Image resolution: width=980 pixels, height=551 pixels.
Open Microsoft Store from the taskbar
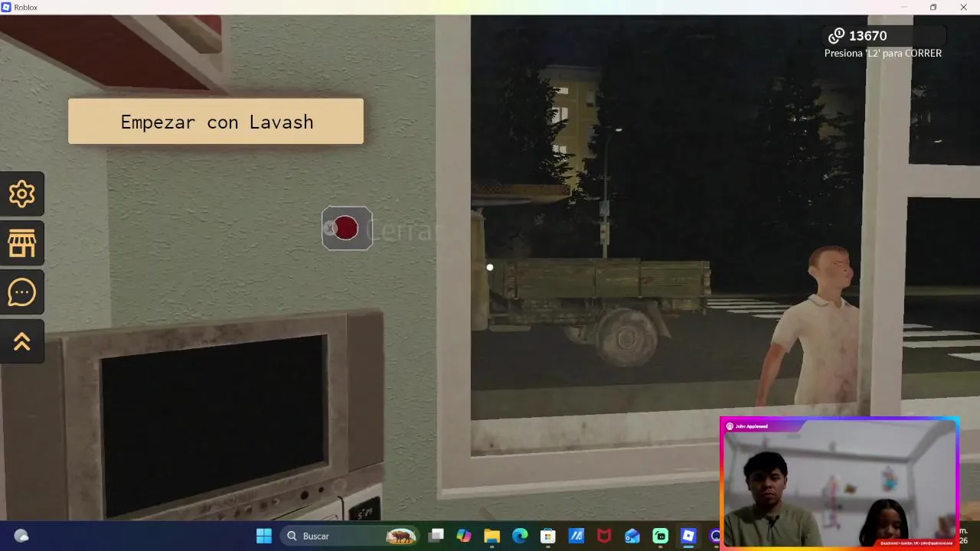pos(547,536)
